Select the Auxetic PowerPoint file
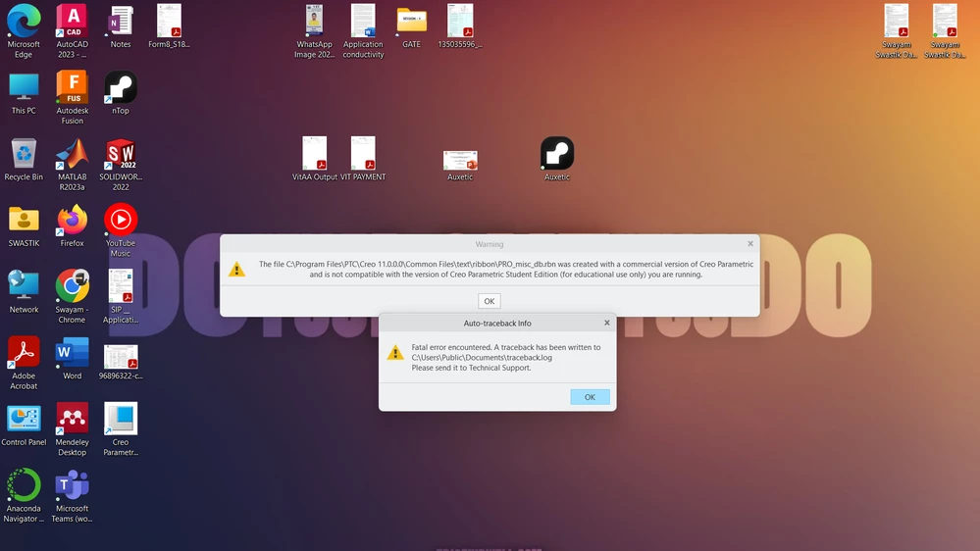Viewport: 980px width, 551px height. click(460, 166)
